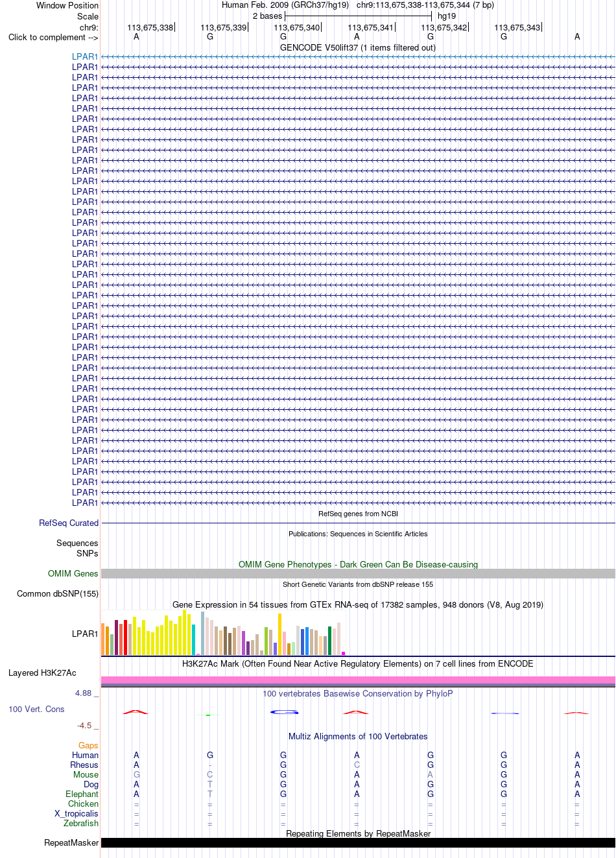The height and width of the screenshot is (858, 616).
Task: Click the Layered H3K27Ac label
Action: point(42,673)
